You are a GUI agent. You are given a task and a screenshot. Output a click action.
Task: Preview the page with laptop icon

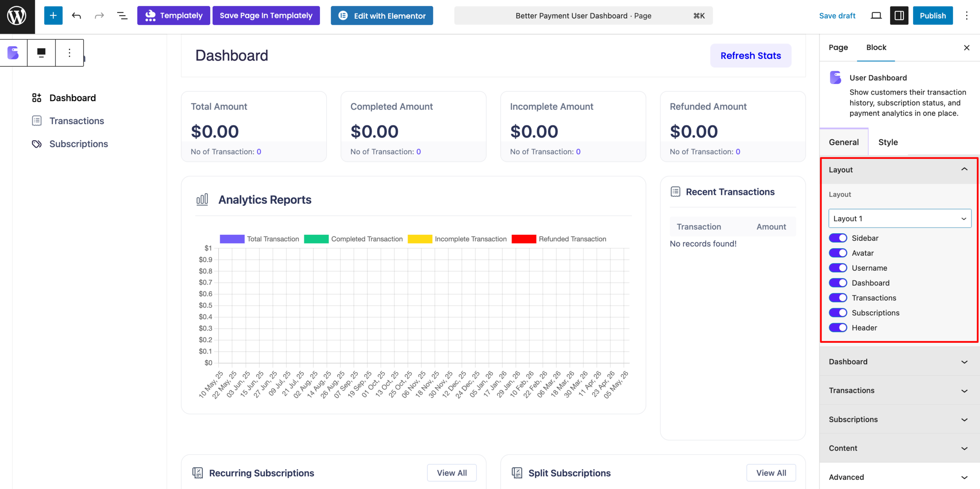point(876,16)
